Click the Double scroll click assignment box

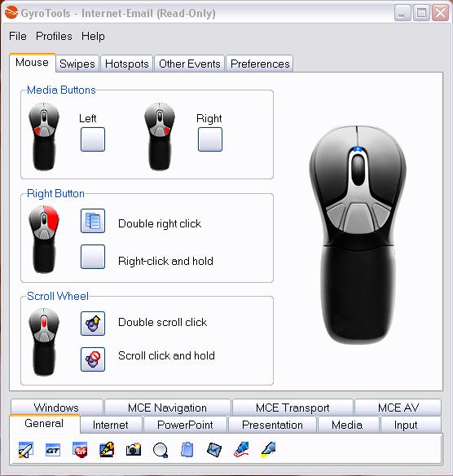point(93,324)
